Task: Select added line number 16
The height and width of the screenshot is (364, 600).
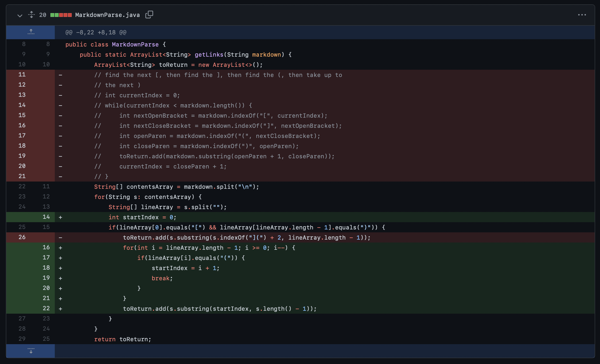Action: pos(46,248)
